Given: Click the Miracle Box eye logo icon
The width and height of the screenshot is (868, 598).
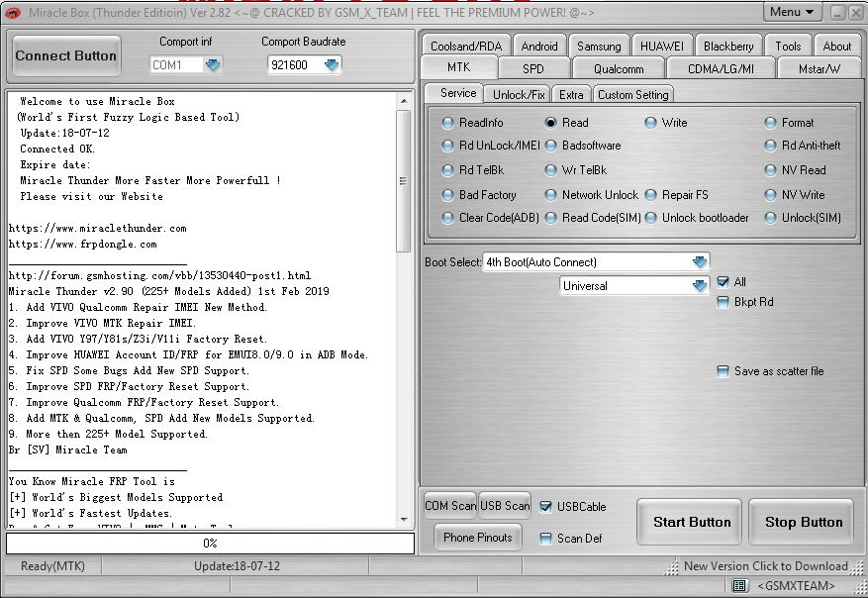Looking at the screenshot, I should point(12,13).
